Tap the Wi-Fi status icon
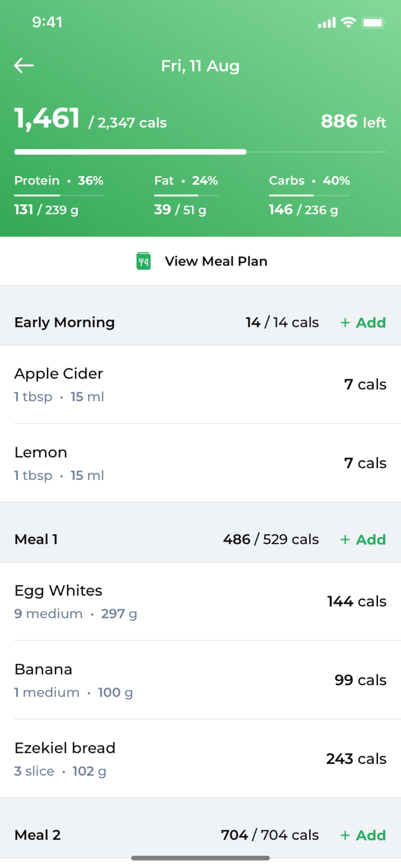The width and height of the screenshot is (401, 868). (x=348, y=23)
